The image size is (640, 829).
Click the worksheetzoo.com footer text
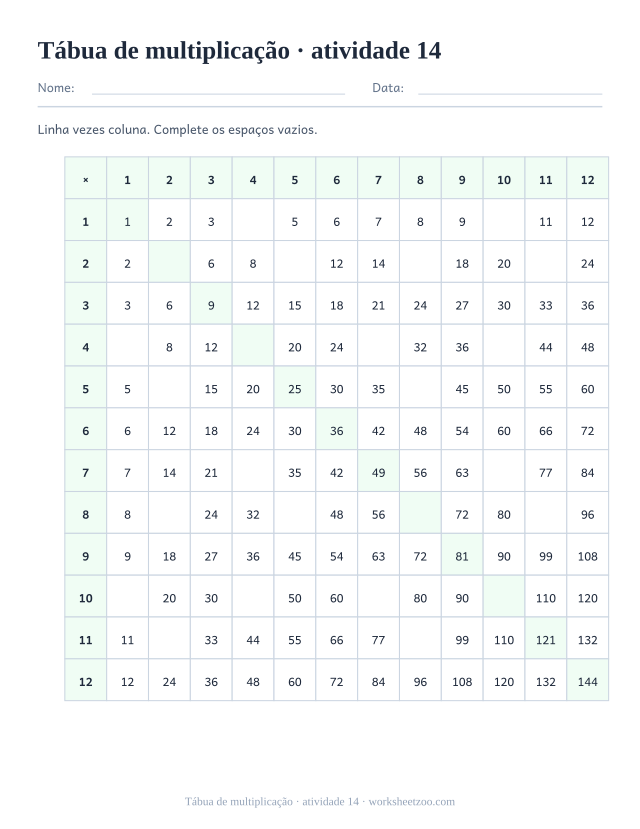[411, 802]
